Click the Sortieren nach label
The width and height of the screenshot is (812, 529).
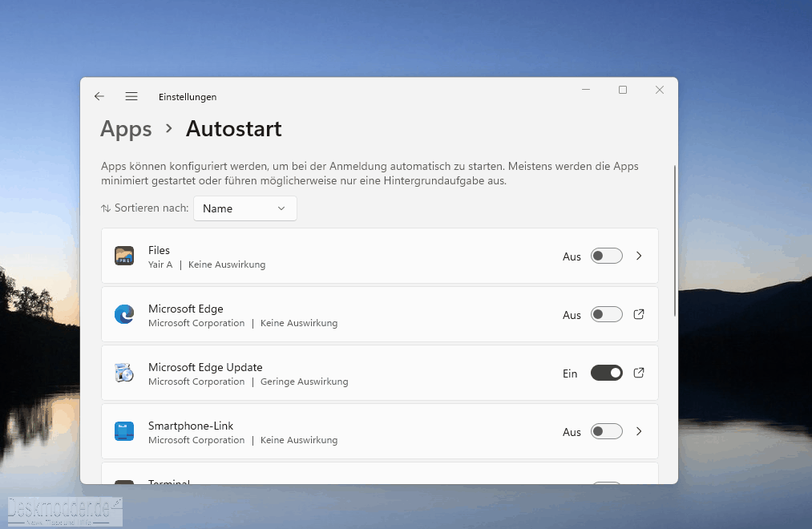pos(151,208)
